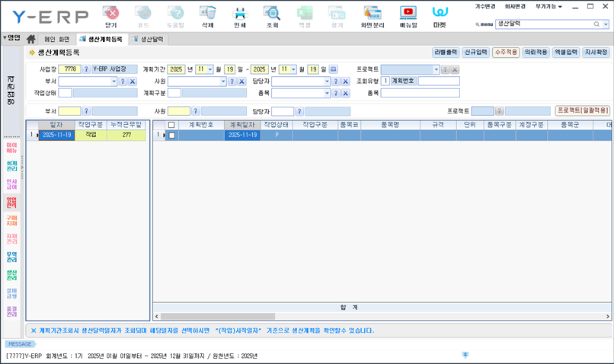Switch to the 생산달력 tab

[152, 39]
